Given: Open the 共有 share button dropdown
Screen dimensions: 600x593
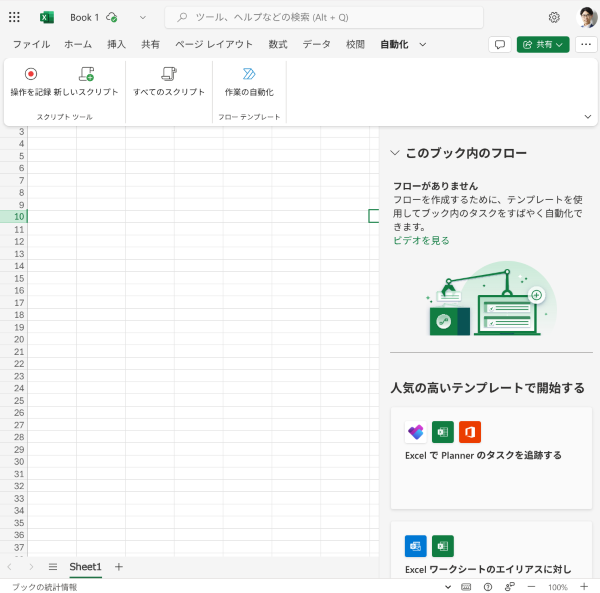Looking at the screenshot, I should click(543, 45).
